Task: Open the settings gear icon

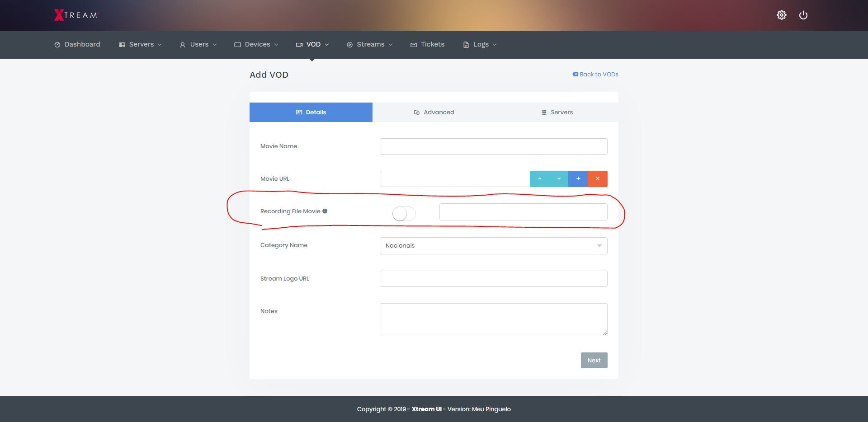Action: tap(782, 15)
